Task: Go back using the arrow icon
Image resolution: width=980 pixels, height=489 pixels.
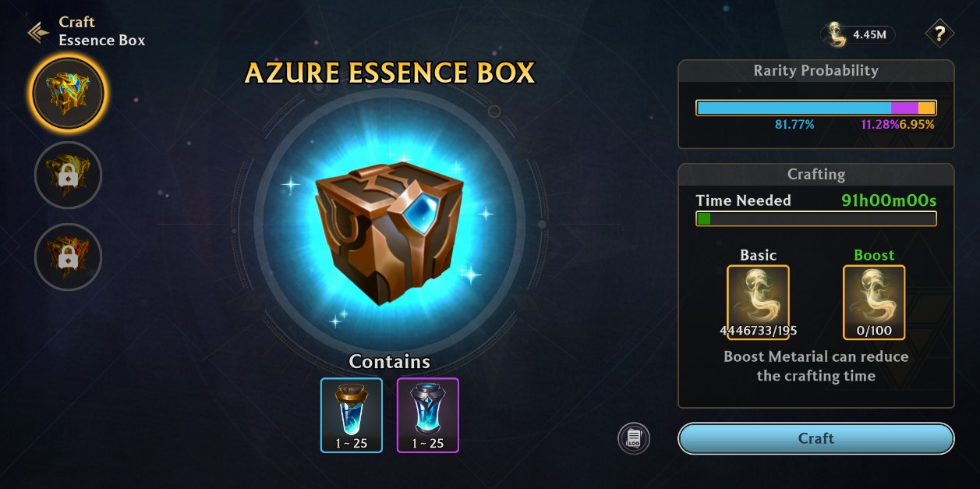Action: tap(38, 32)
